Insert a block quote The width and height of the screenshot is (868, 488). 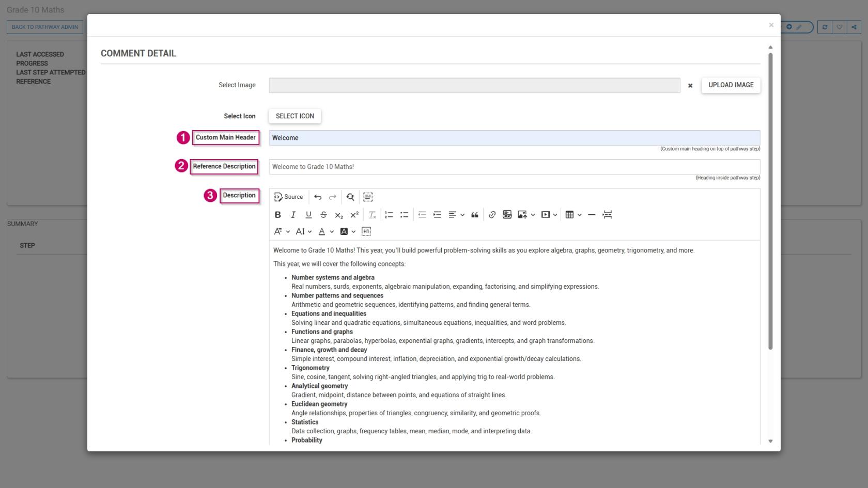pyautogui.click(x=475, y=215)
